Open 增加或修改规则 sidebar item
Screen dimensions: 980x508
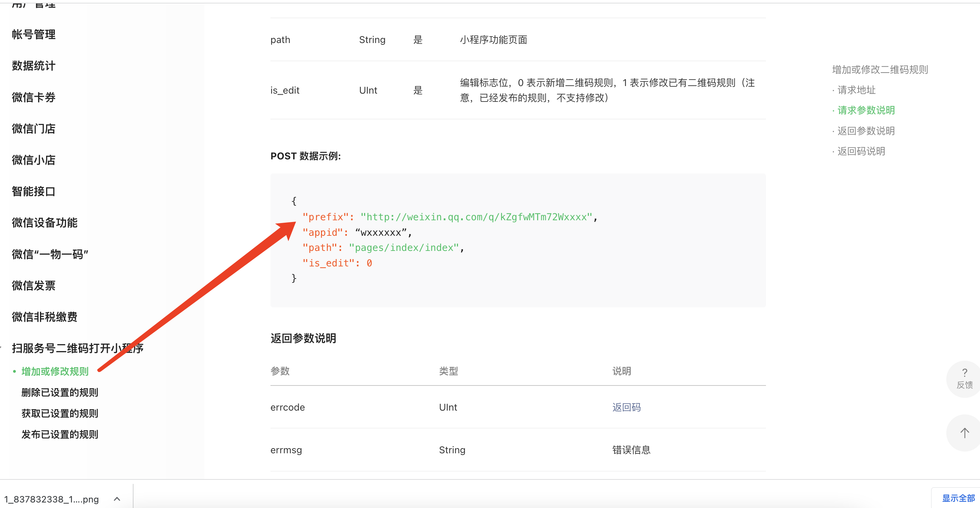(x=55, y=371)
